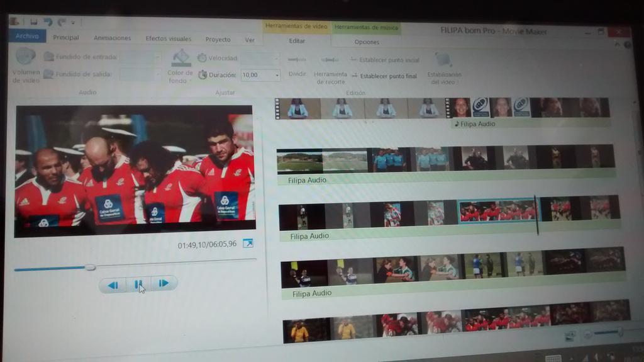
Task: Select the highlighted red team clip
Action: click(498, 212)
